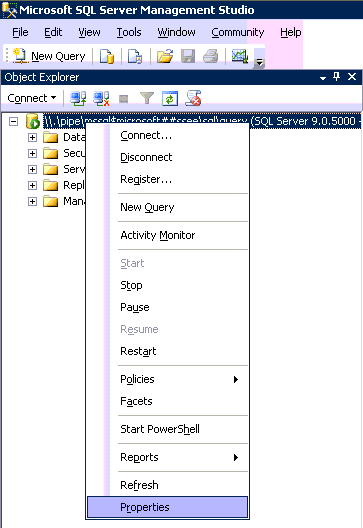
Task: Click the Replication folder icon
Action: [x=51, y=185]
